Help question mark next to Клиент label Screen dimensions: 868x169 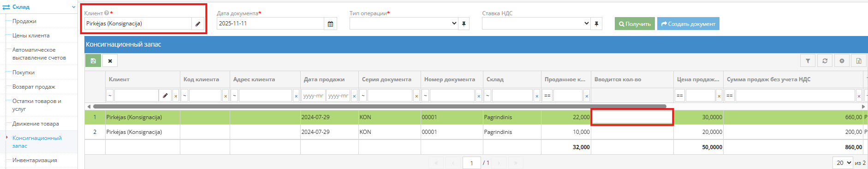(x=107, y=13)
